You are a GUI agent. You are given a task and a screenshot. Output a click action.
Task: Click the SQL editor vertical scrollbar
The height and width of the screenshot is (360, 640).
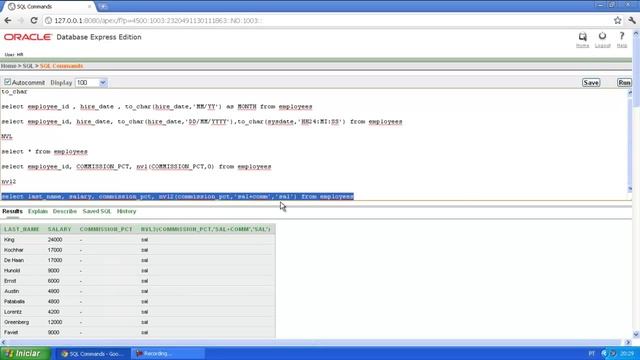click(x=629, y=141)
